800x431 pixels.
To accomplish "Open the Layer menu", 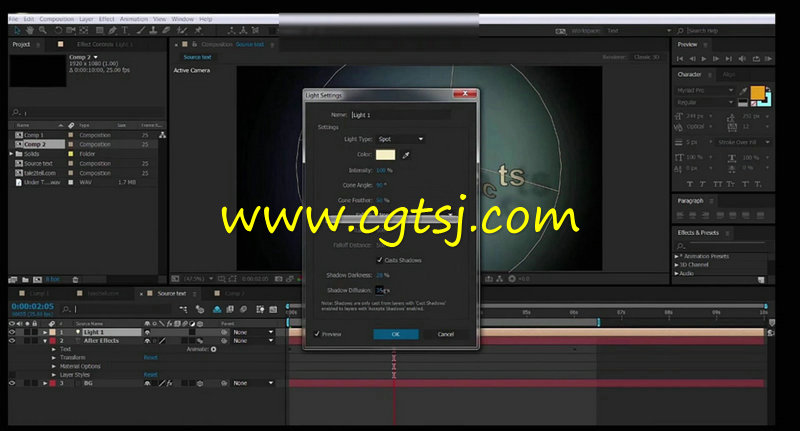I will [86, 19].
